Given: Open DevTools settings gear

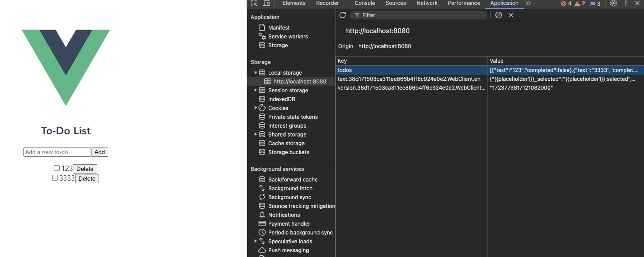Looking at the screenshot, I should pos(614,3).
